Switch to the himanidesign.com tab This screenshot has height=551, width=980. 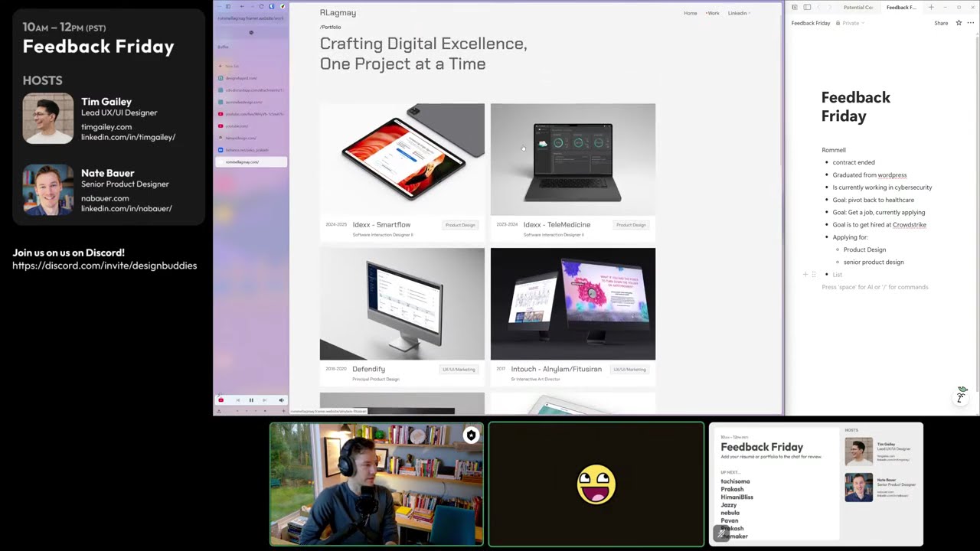[251, 138]
